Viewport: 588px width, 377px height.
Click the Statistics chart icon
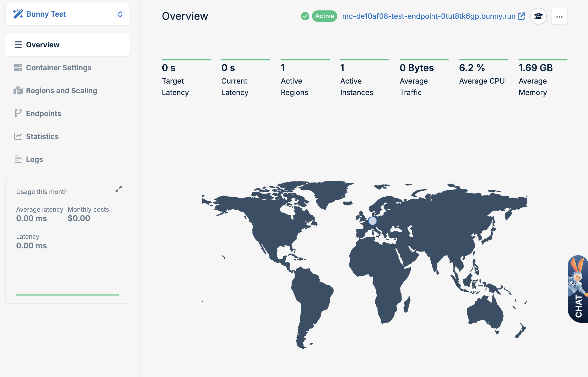[18, 136]
